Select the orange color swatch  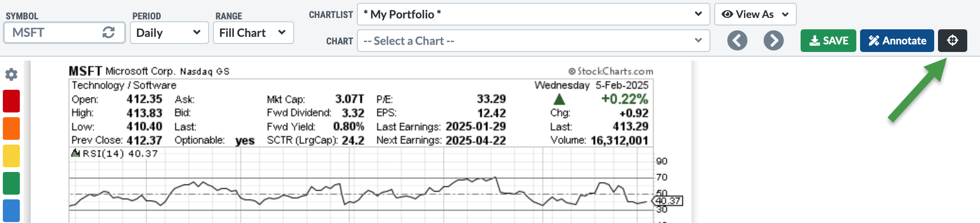[11, 129]
